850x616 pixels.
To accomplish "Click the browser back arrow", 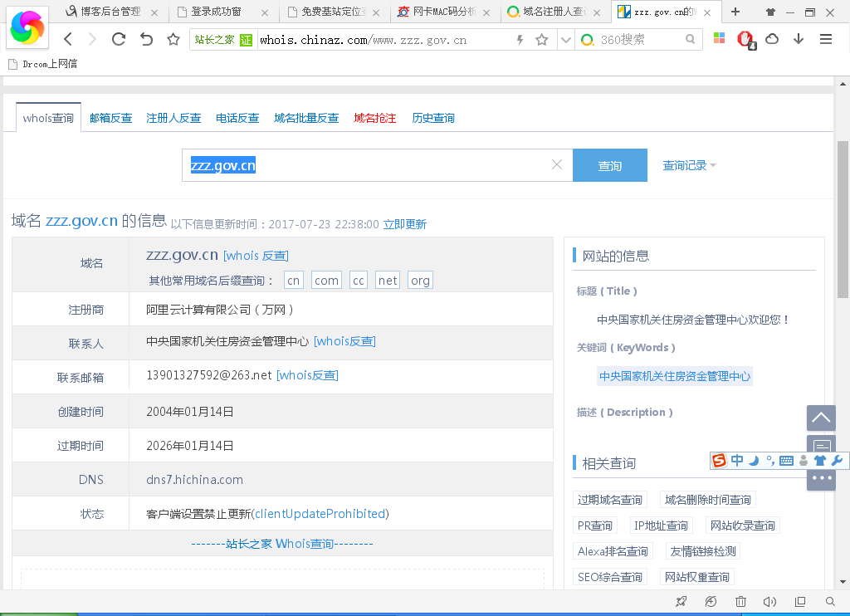I will click(x=68, y=39).
